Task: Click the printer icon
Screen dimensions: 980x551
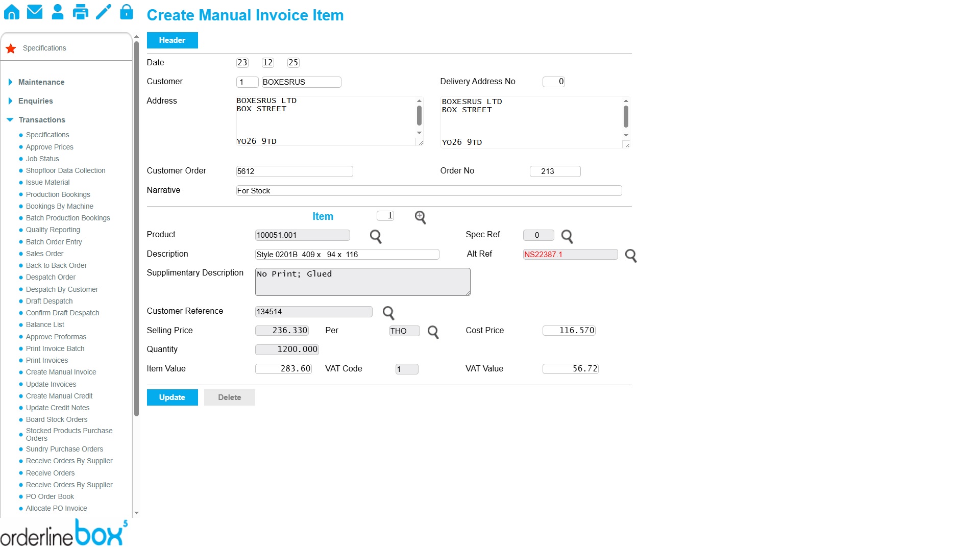Action: 81,12
